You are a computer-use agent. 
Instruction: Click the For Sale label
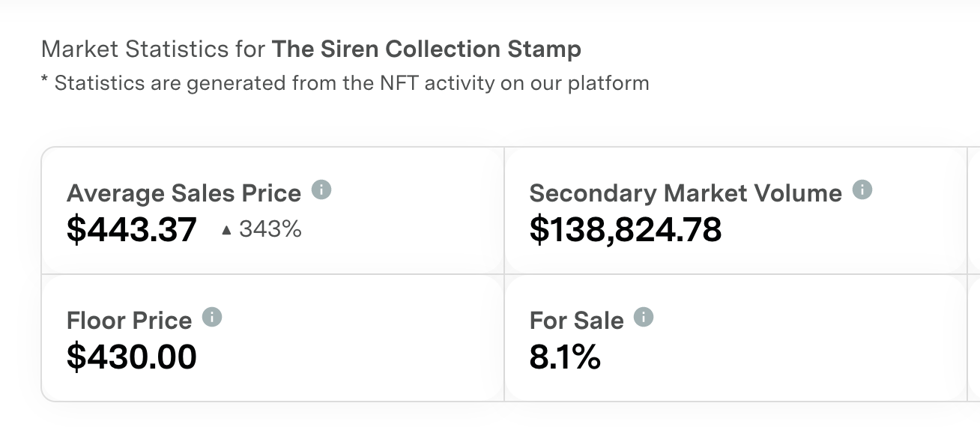(576, 321)
